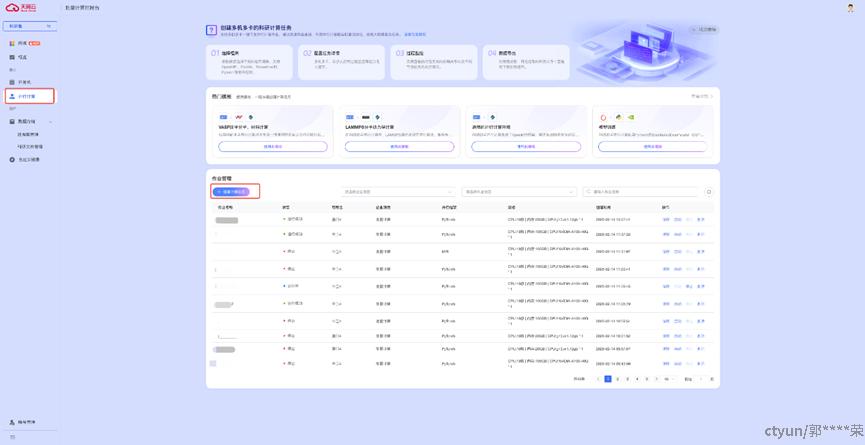Click the black logo icon on the LAMMPS card
This screenshot has height=445, width=865.
click(366, 117)
